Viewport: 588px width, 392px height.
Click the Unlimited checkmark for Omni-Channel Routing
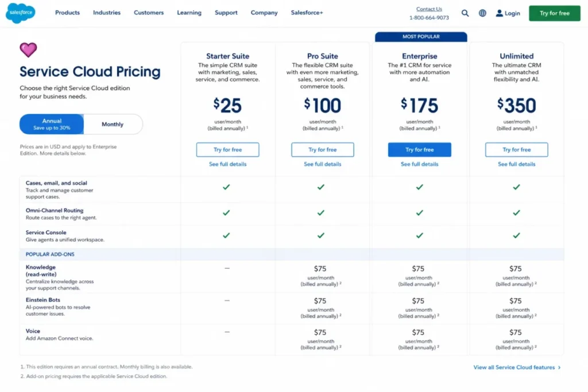coord(516,212)
